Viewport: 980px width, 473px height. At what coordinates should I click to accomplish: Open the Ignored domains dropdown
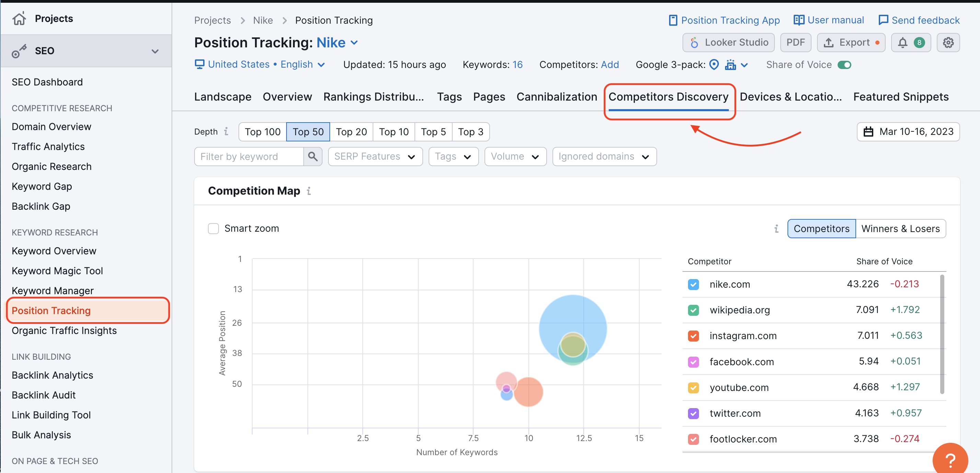coord(604,157)
